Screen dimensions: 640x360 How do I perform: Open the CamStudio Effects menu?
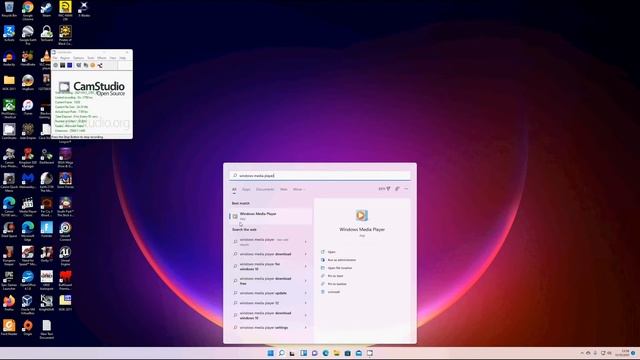[x=102, y=58]
